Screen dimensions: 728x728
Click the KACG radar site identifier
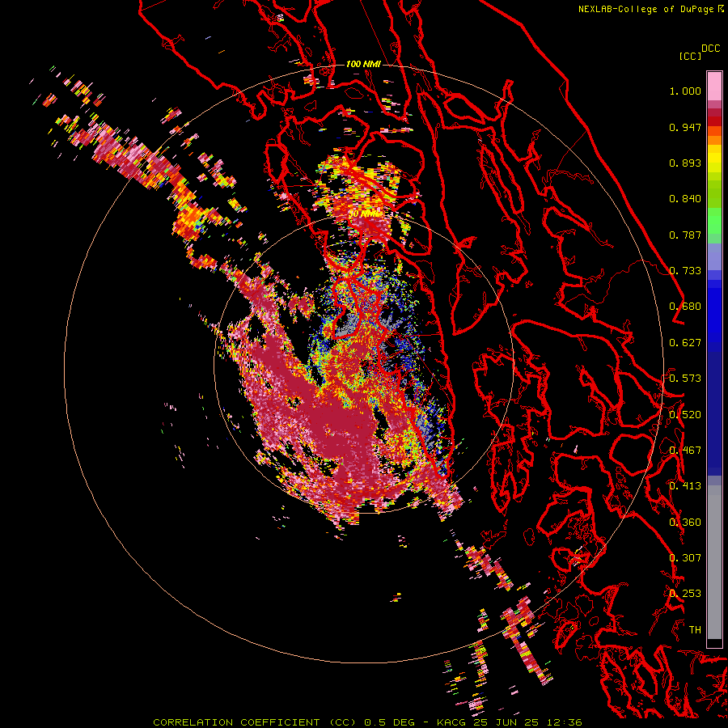tap(451, 722)
